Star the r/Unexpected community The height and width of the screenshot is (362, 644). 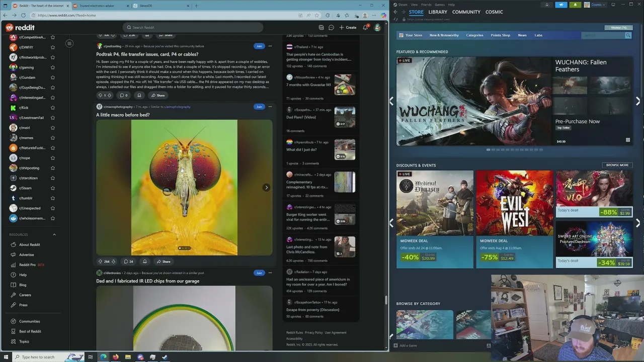[x=52, y=208]
